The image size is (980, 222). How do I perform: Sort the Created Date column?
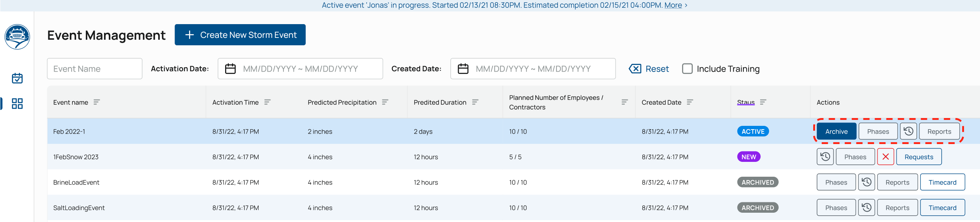tap(690, 102)
